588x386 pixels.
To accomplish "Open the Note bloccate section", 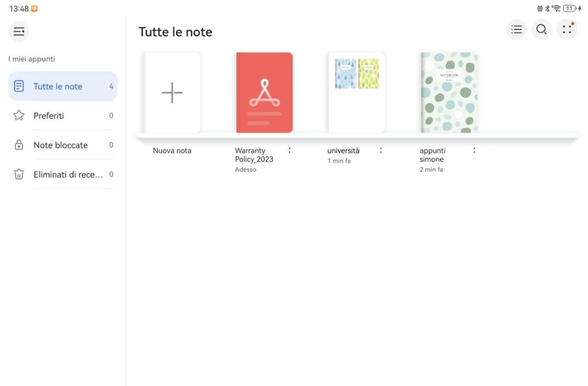I will coord(63,145).
